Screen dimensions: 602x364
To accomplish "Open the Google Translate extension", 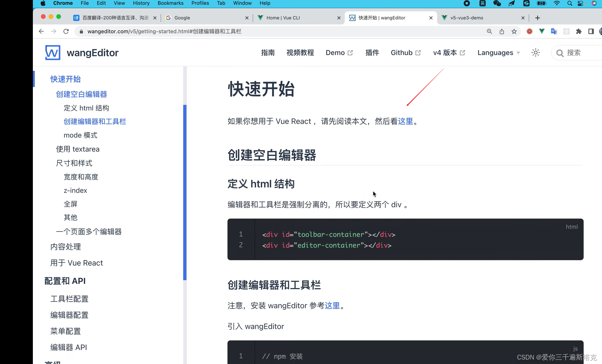I will 554,31.
